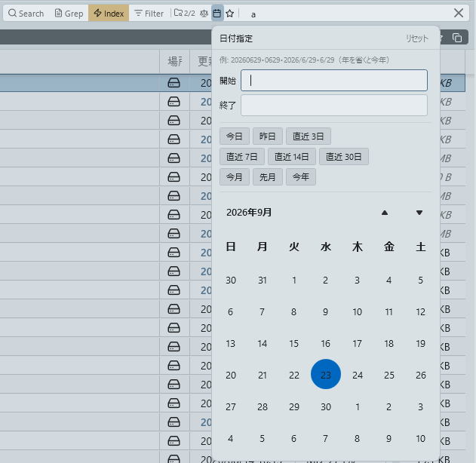Switch to Grep mode tab
The height and width of the screenshot is (463, 476).
click(69, 14)
